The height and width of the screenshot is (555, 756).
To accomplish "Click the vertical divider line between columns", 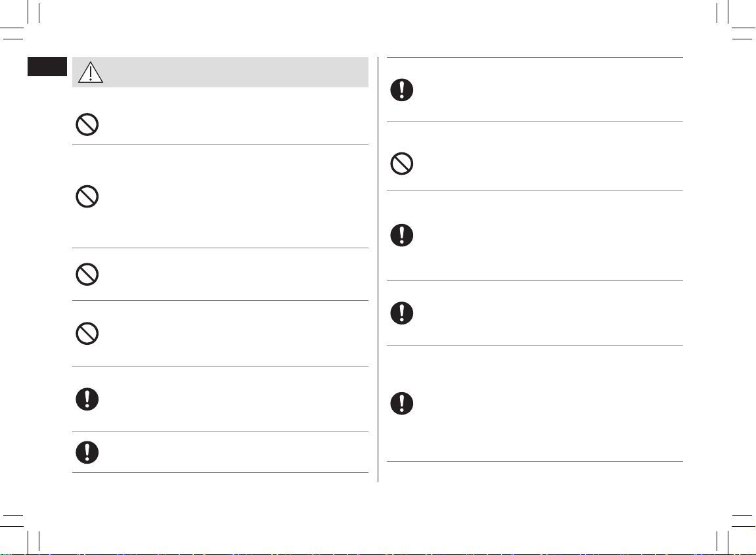I will (x=378, y=269).
